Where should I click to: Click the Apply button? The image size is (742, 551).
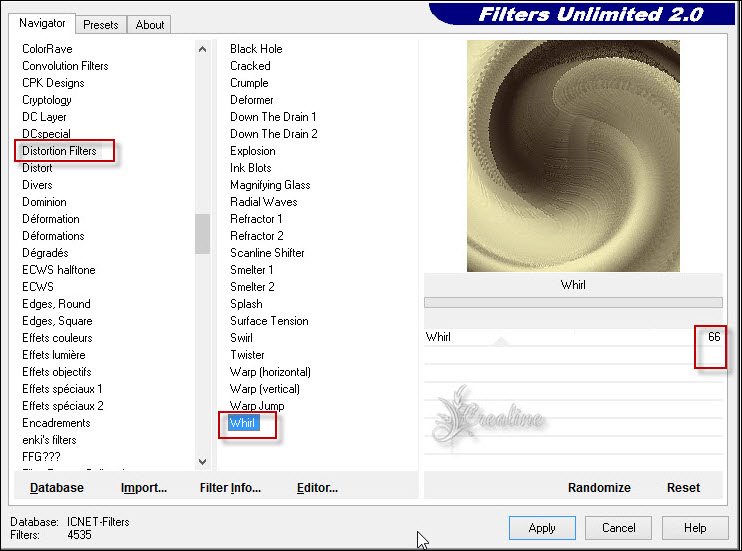tap(541, 528)
